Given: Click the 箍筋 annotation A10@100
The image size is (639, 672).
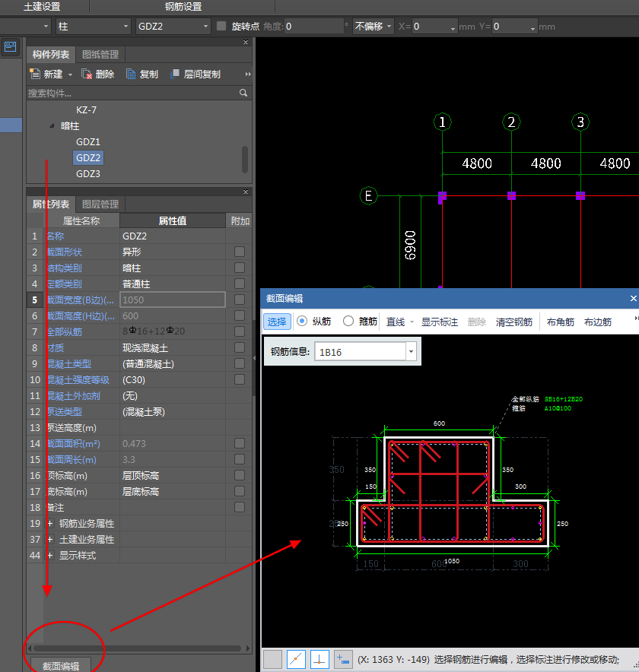Looking at the screenshot, I should [558, 408].
